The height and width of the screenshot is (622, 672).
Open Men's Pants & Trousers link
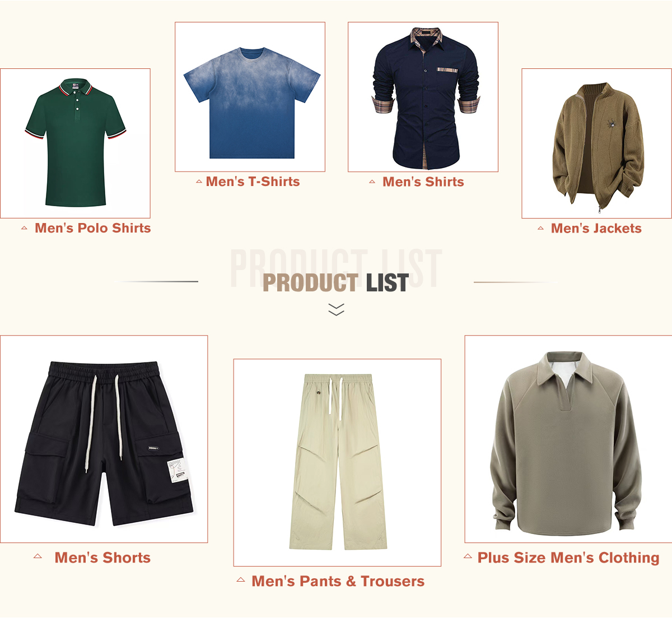click(338, 581)
